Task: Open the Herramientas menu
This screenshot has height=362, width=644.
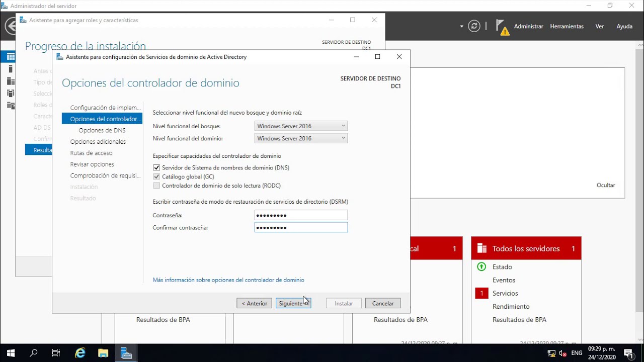Action: tap(567, 26)
